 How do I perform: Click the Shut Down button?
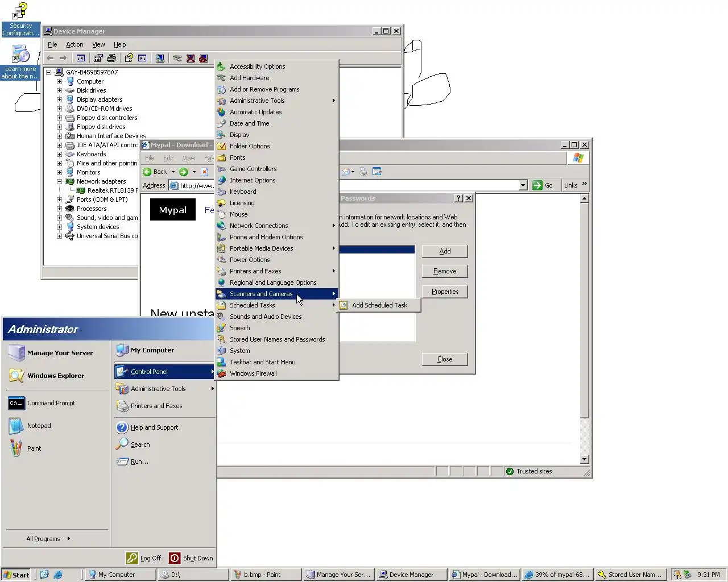click(x=191, y=558)
